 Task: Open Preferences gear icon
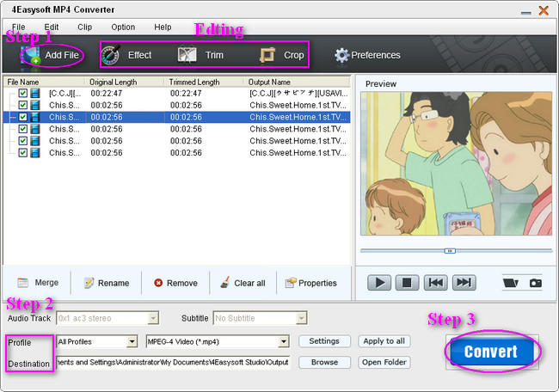coord(341,55)
